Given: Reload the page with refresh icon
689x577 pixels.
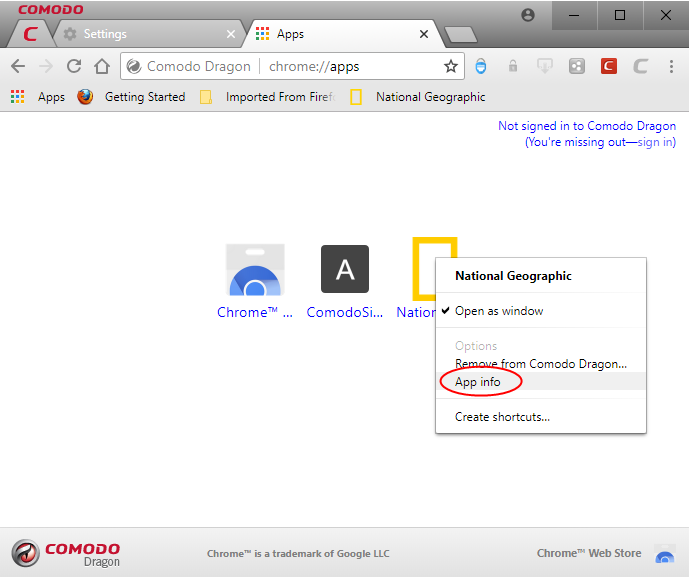Looking at the screenshot, I should click(x=74, y=66).
